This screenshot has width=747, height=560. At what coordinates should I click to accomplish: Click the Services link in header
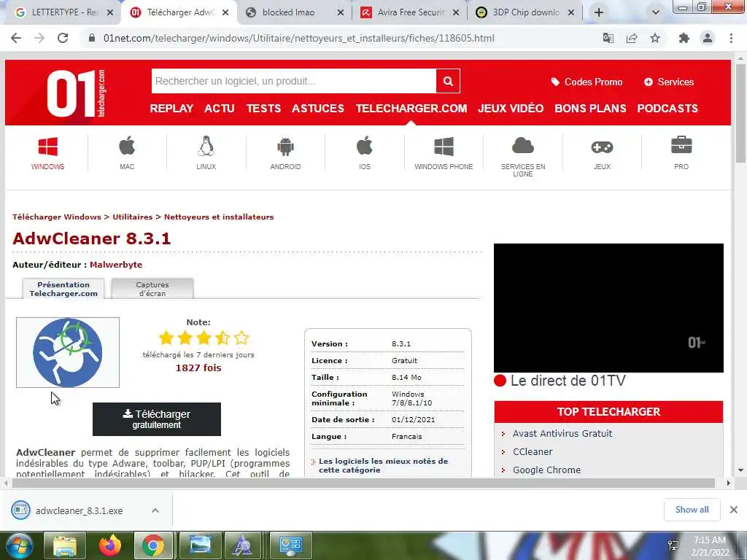(669, 82)
